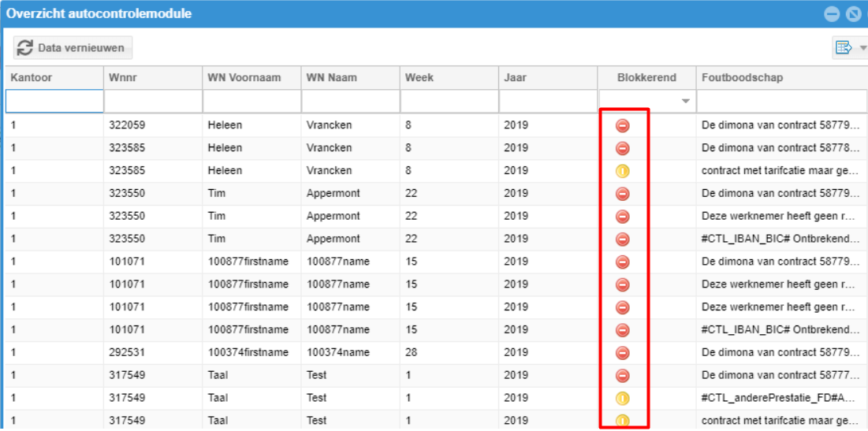The height and width of the screenshot is (431, 868).
Task: Click red icon on Tim Appermont dimona row
Action: click(623, 194)
